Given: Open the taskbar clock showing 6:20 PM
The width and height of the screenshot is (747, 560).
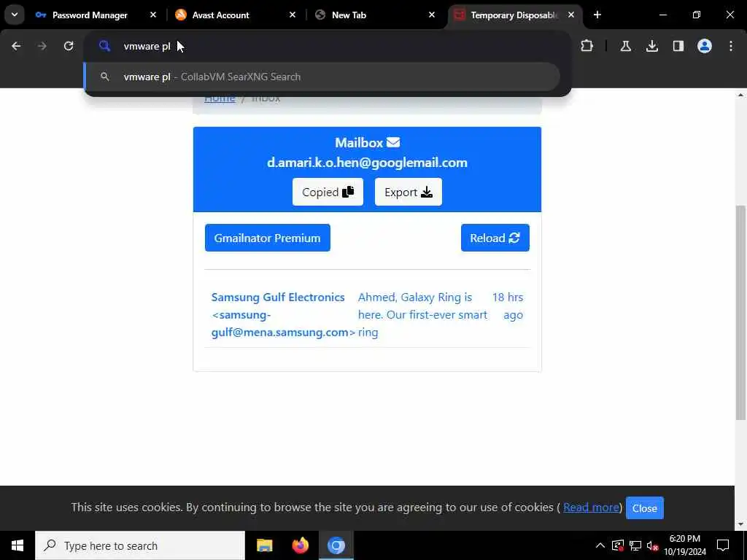Looking at the screenshot, I should [685, 545].
